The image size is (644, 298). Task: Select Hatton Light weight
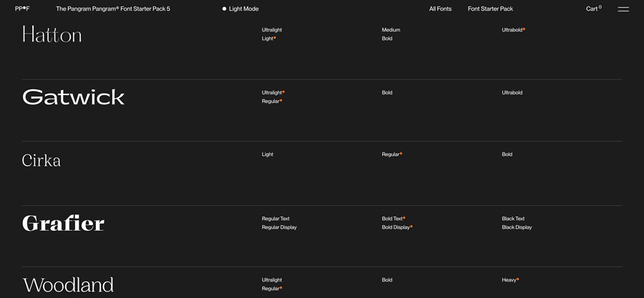click(x=268, y=39)
